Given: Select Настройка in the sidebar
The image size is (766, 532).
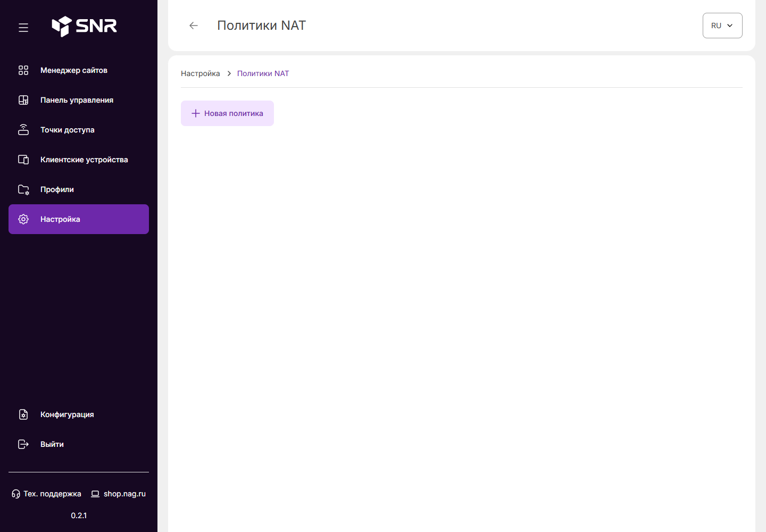Looking at the screenshot, I should (x=79, y=219).
